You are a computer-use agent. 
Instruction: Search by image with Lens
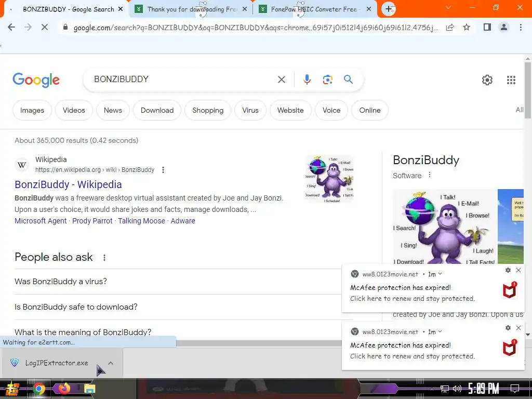coord(327,79)
